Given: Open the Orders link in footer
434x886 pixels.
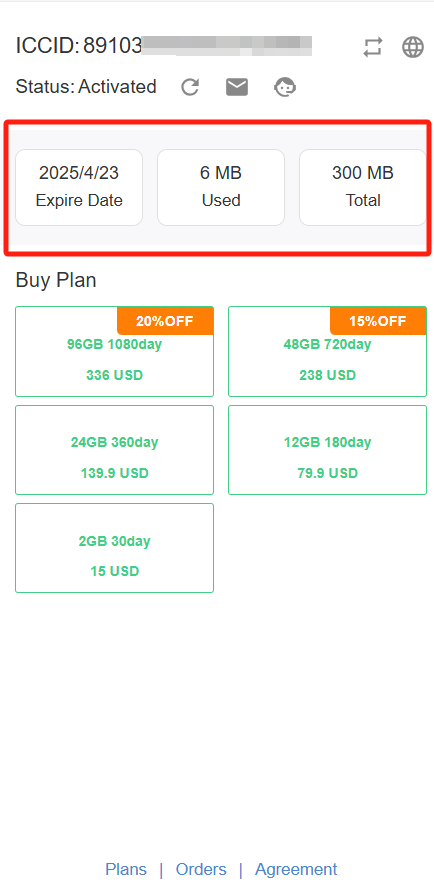Looking at the screenshot, I should point(201,869).
